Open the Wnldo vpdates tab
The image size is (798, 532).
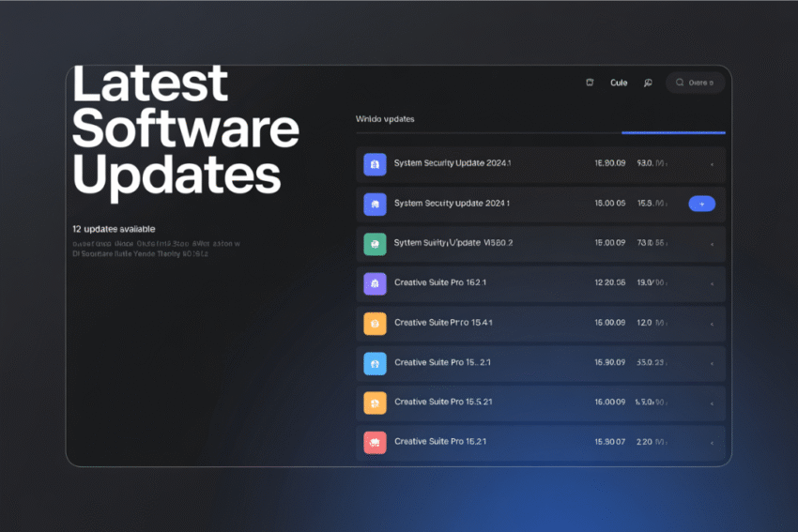tap(385, 119)
